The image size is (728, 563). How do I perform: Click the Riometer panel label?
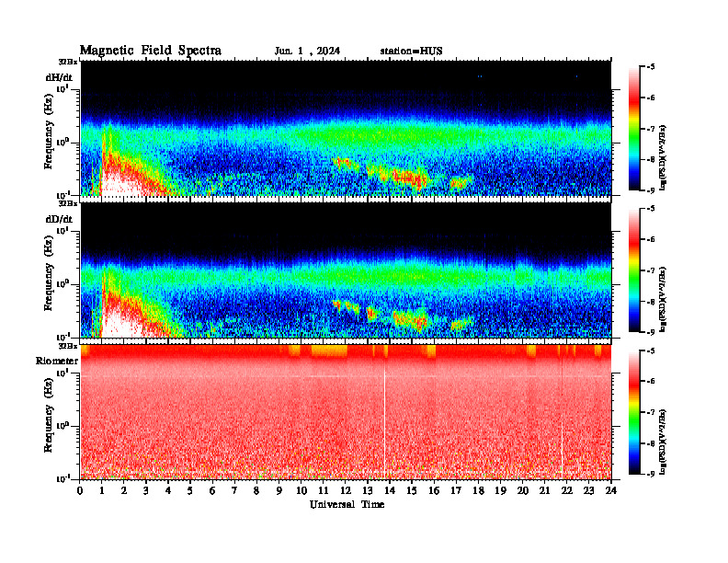(x=57, y=361)
